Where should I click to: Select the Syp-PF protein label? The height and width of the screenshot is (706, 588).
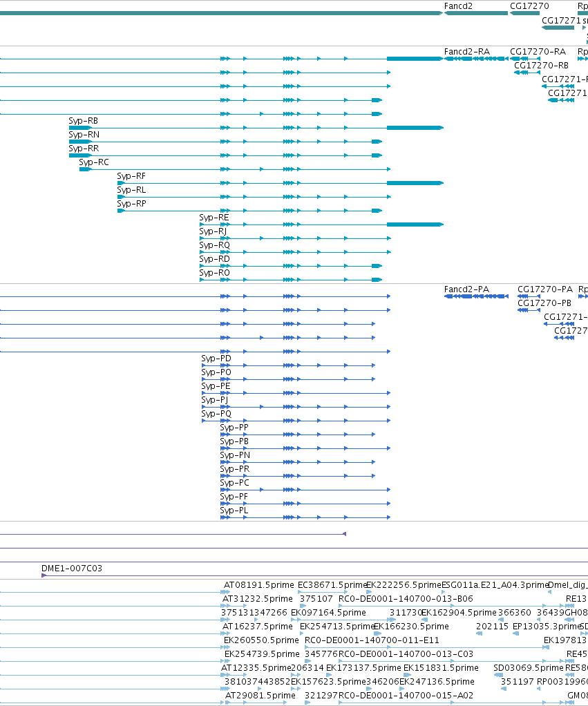234,497
